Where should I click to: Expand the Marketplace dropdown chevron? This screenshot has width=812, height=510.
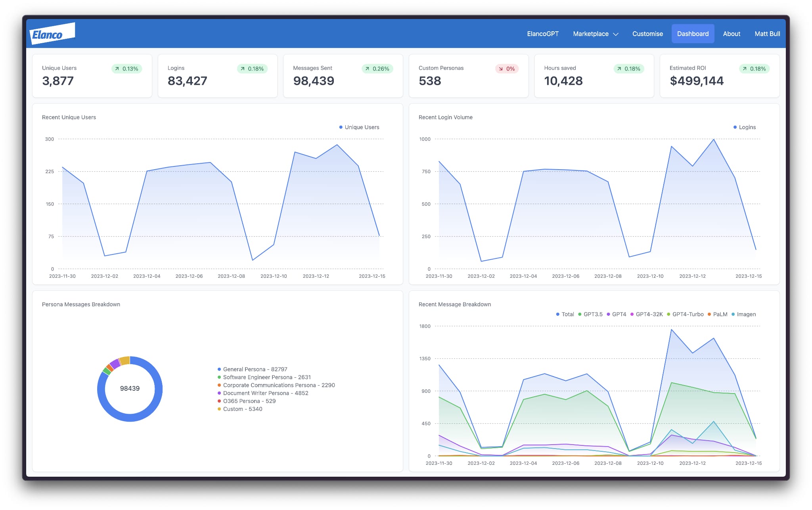(616, 34)
